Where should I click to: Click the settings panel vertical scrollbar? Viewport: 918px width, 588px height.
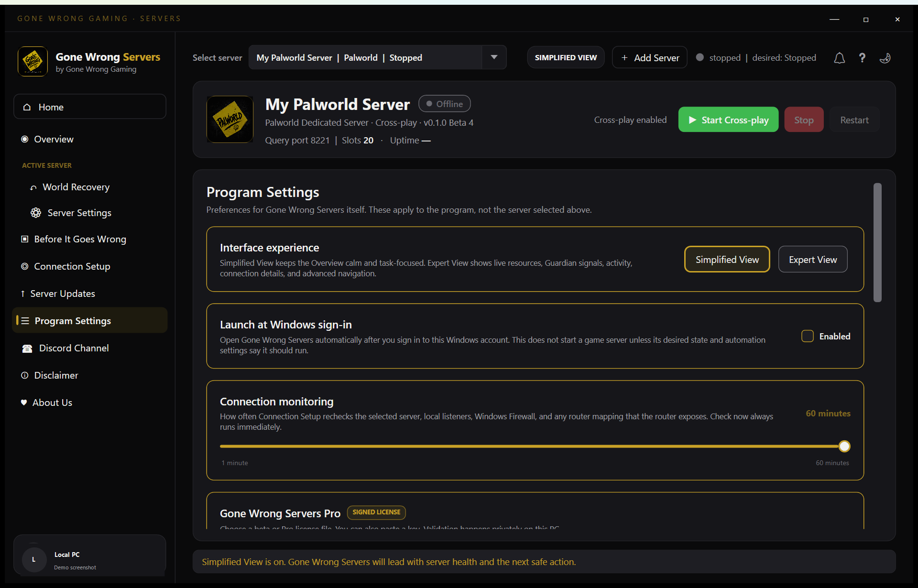[x=877, y=242]
